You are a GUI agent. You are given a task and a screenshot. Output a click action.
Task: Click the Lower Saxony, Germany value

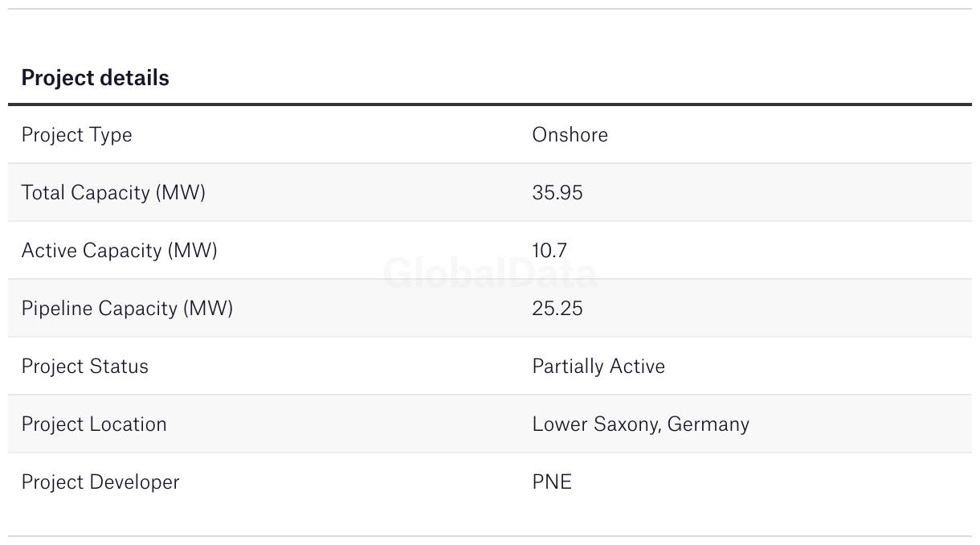coord(640,424)
